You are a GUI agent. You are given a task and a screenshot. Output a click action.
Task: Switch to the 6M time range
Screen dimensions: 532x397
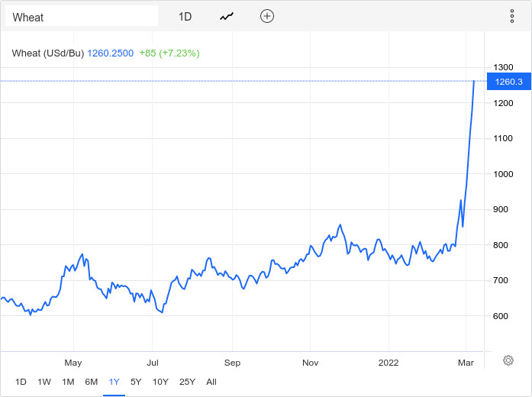coord(92,382)
